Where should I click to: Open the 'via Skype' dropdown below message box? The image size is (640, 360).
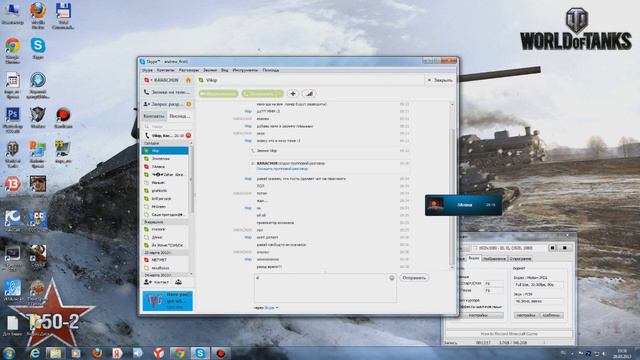pyautogui.click(x=271, y=308)
